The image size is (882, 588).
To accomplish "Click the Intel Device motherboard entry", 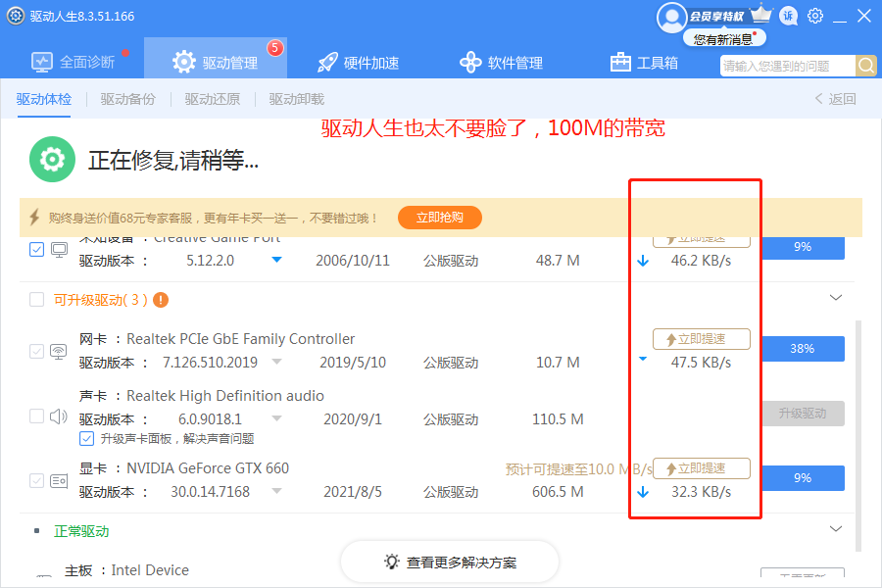I will tap(126, 570).
